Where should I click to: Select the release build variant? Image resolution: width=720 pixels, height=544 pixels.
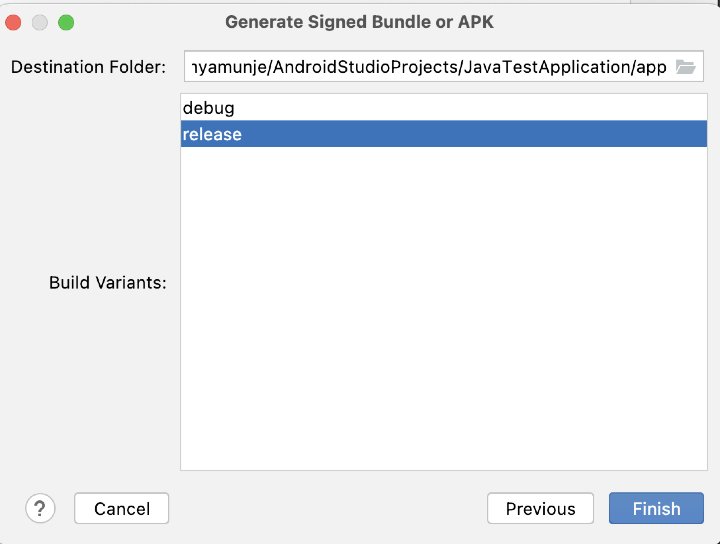click(212, 134)
